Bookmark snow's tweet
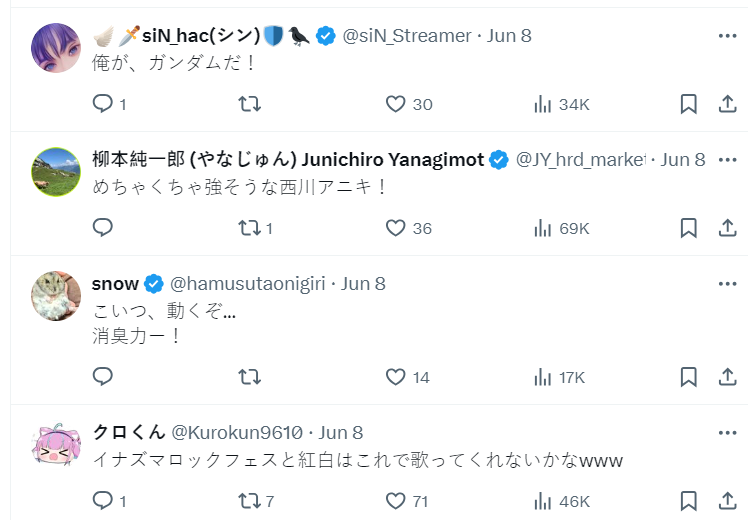Screen dimensions: 748x520 [x=688, y=377]
